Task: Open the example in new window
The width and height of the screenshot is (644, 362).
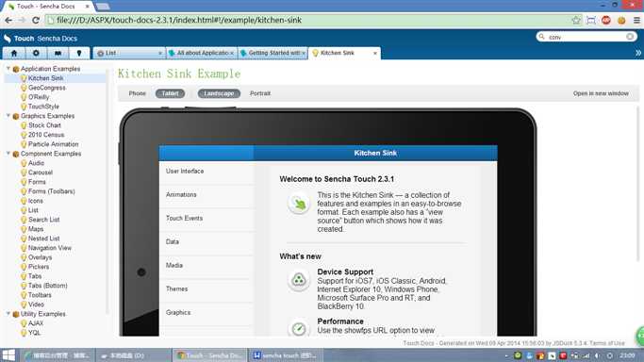Action: coord(601,93)
